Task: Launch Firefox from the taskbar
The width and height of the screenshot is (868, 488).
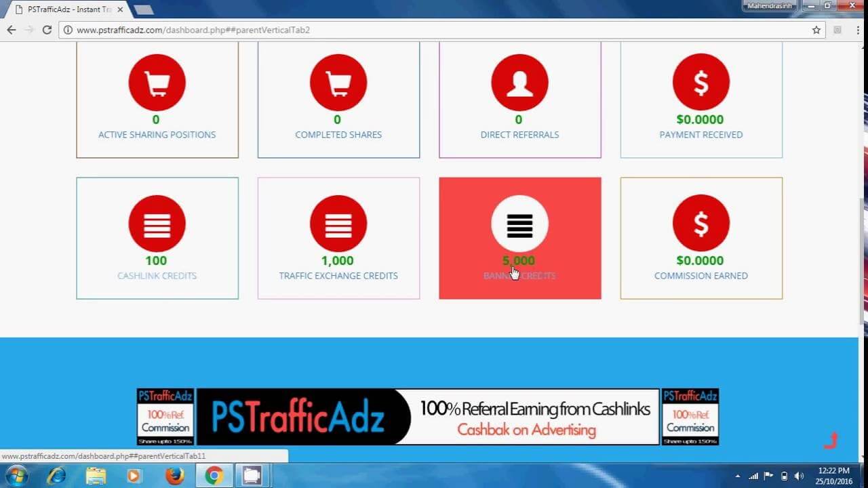Action: [x=174, y=476]
